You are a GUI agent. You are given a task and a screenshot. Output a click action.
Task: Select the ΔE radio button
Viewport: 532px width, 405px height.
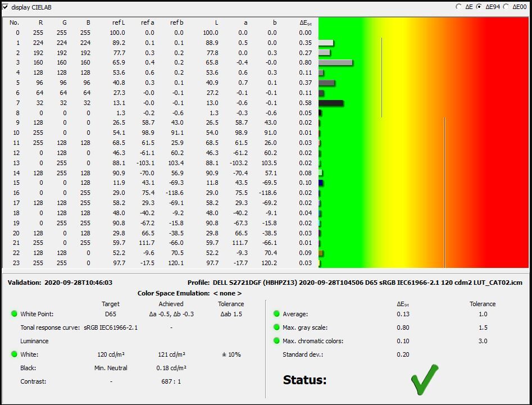(459, 6)
